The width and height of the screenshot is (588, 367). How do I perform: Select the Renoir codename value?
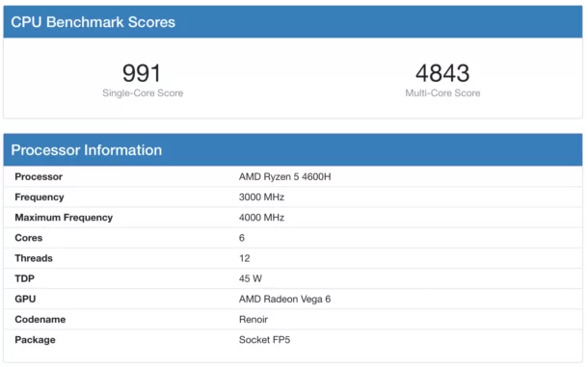254,320
